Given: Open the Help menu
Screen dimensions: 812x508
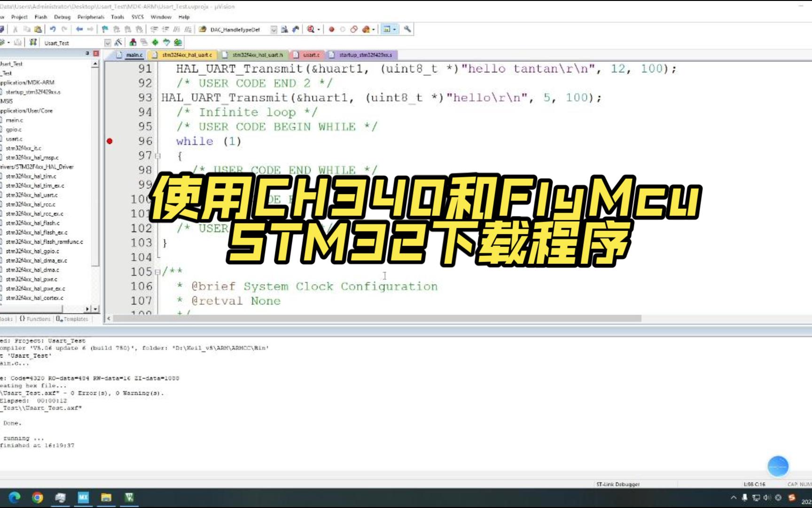Looking at the screenshot, I should (x=184, y=17).
